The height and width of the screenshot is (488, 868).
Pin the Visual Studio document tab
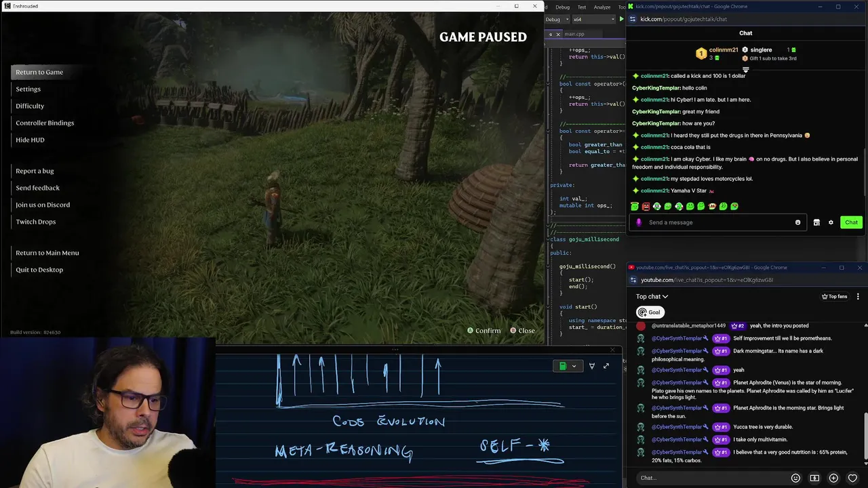pos(551,34)
